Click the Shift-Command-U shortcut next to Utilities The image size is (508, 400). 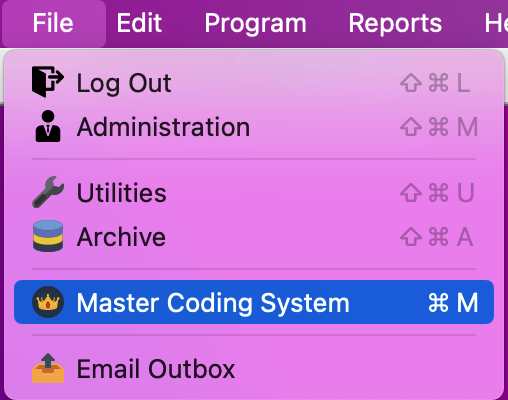[437, 193]
